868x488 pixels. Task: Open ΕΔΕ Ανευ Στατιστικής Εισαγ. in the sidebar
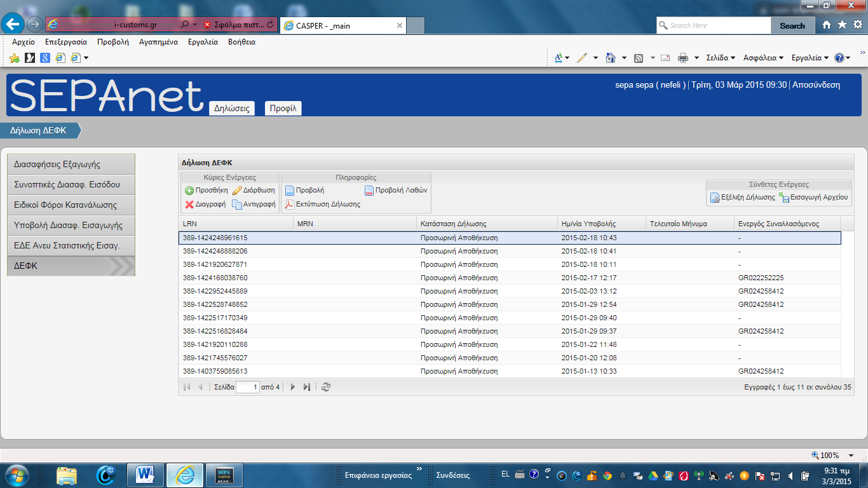(x=71, y=245)
